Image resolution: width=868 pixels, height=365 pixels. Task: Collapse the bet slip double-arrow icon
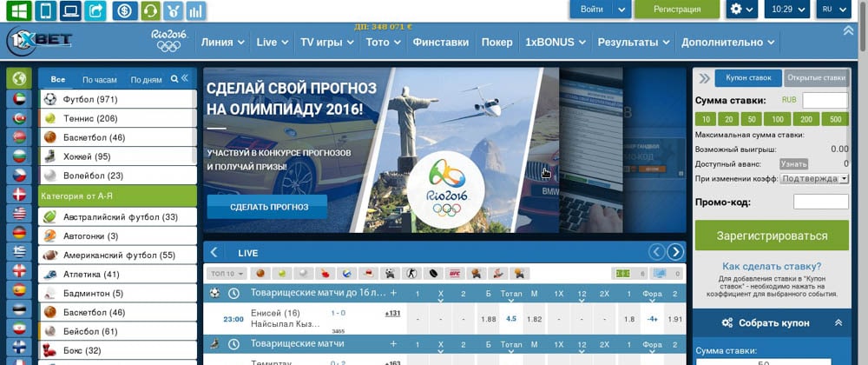pyautogui.click(x=704, y=78)
